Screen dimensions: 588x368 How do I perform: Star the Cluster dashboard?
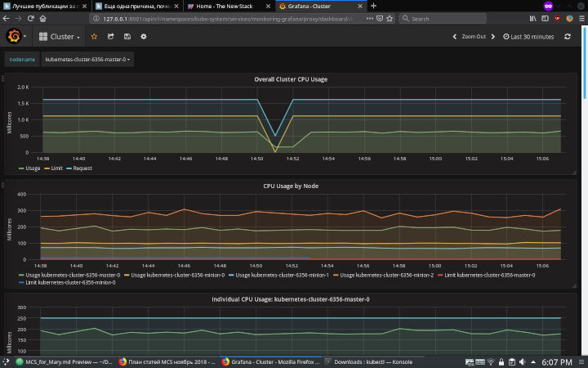pyautogui.click(x=94, y=36)
